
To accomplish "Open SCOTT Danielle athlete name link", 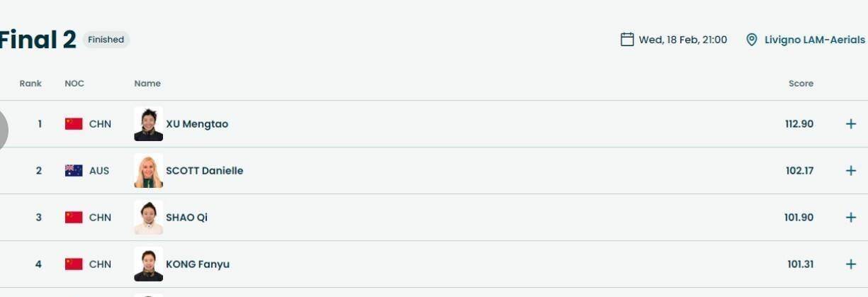I will 204,171.
